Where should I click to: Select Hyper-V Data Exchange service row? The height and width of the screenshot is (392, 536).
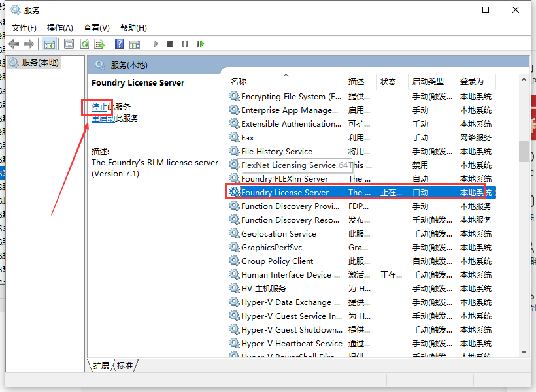pyautogui.click(x=361, y=302)
